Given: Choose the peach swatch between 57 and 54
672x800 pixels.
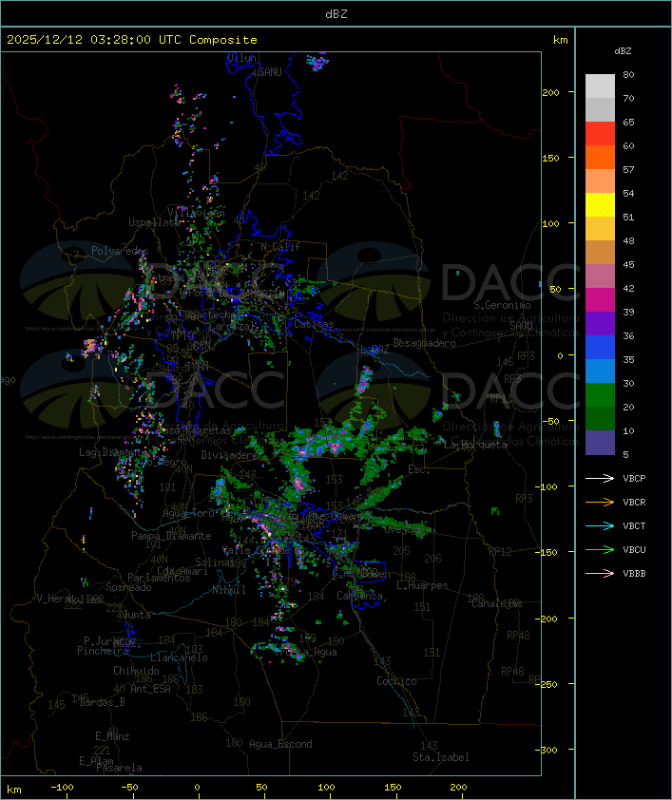Looking at the screenshot, I should pos(600,181).
